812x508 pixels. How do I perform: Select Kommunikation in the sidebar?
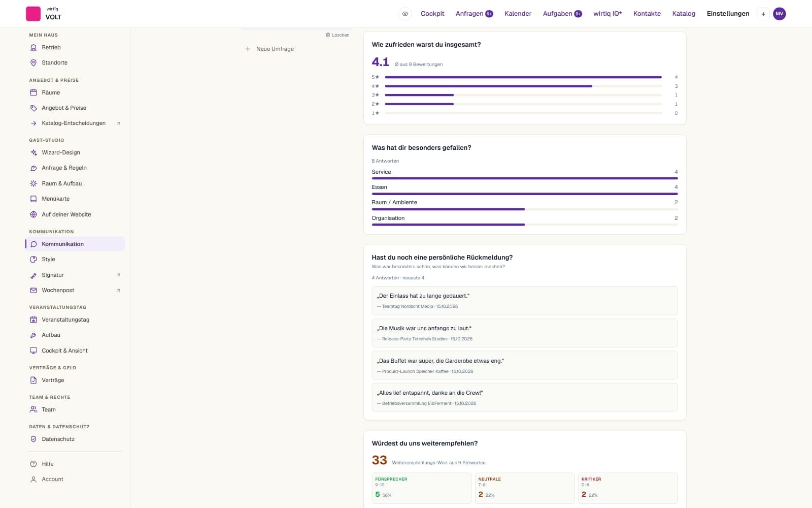75,244
